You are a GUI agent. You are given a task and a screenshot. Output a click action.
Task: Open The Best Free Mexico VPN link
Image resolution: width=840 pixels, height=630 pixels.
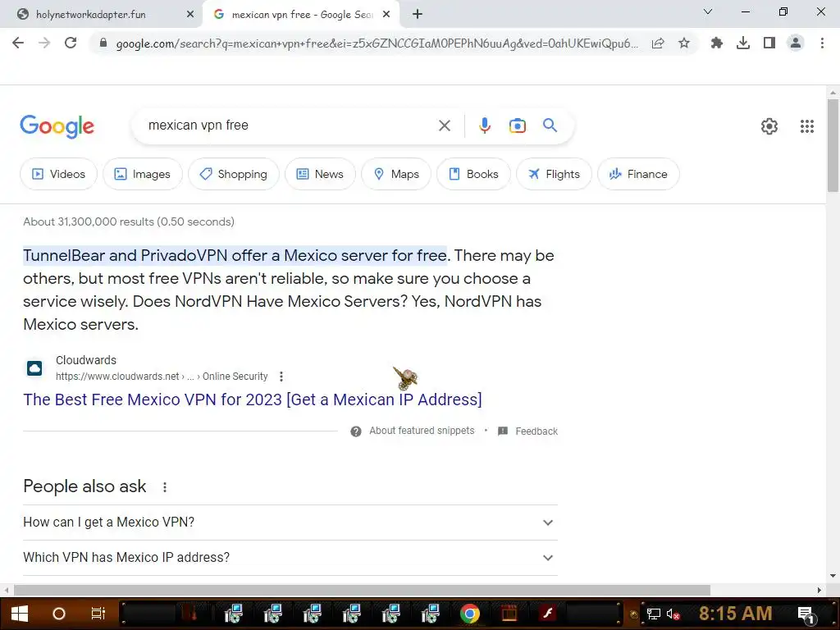253,399
